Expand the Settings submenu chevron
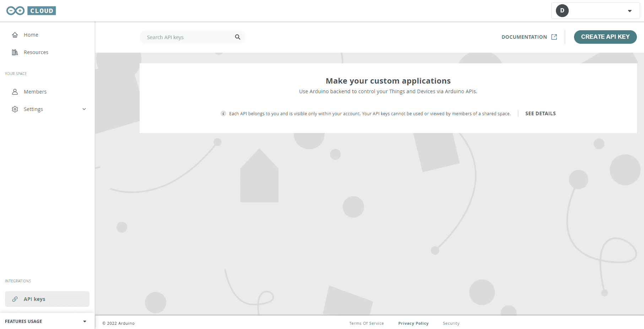The image size is (644, 329). click(84, 109)
